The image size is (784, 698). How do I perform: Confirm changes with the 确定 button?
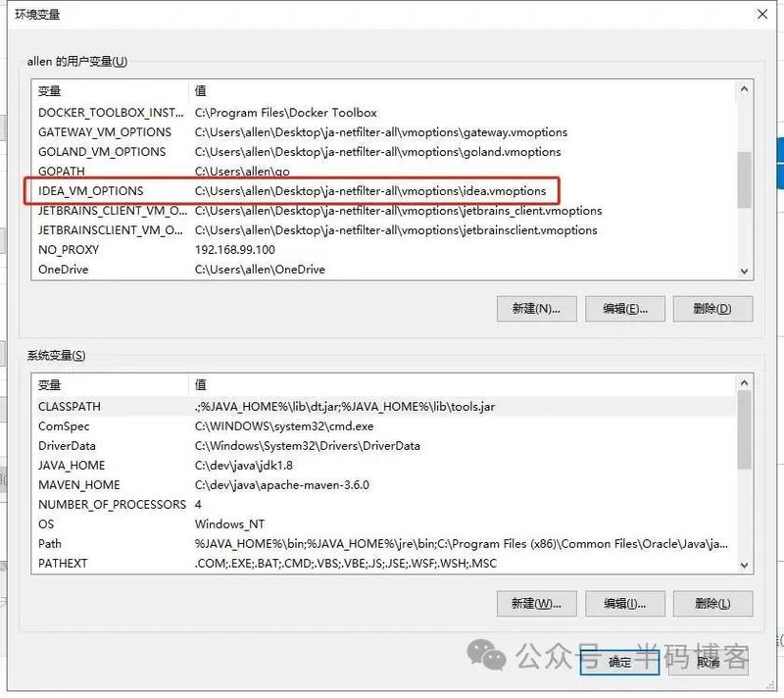tap(619, 662)
